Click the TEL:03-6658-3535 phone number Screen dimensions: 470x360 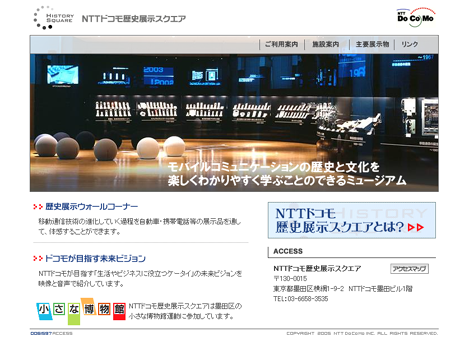tap(301, 299)
